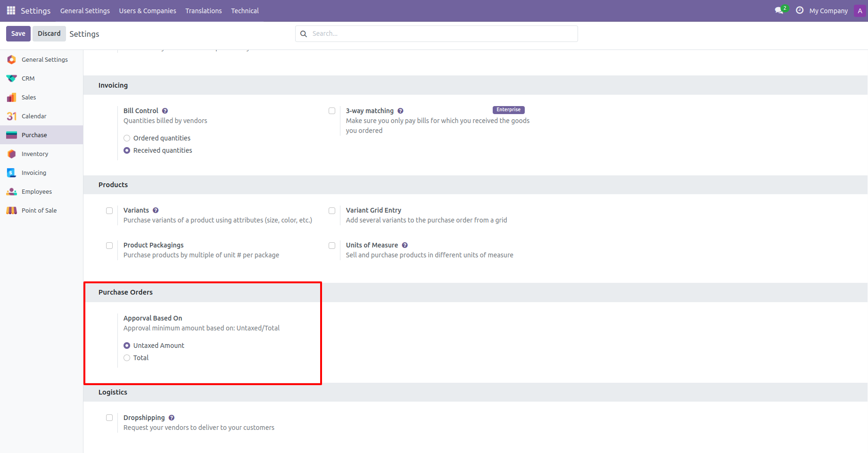The image size is (868, 453).
Task: Click inside the Search field
Action: tap(436, 33)
